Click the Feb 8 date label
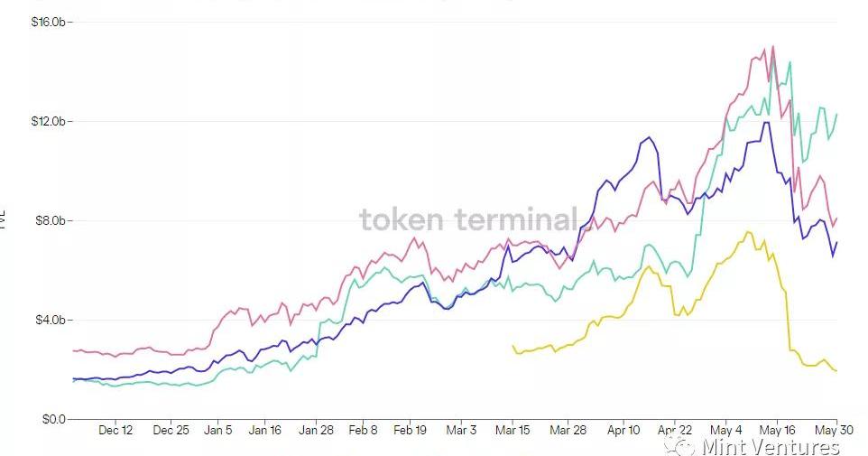 pos(363,431)
